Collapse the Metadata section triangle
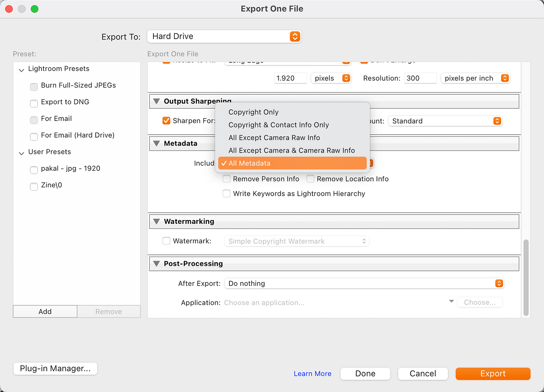This screenshot has height=392, width=544. click(156, 144)
